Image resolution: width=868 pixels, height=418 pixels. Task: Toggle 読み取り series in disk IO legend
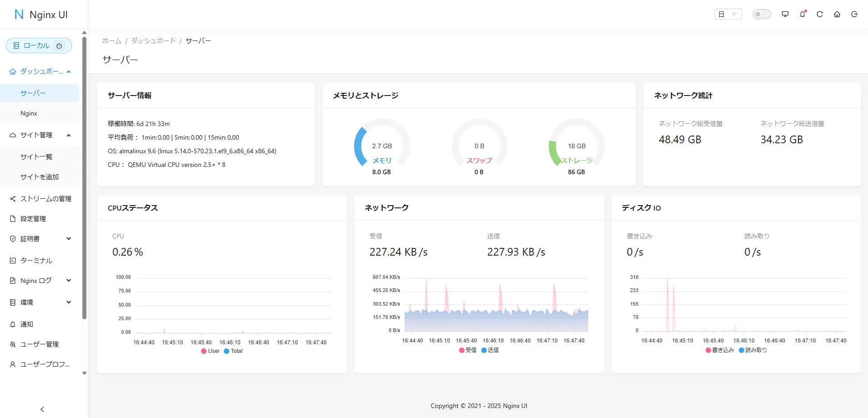[x=753, y=350]
